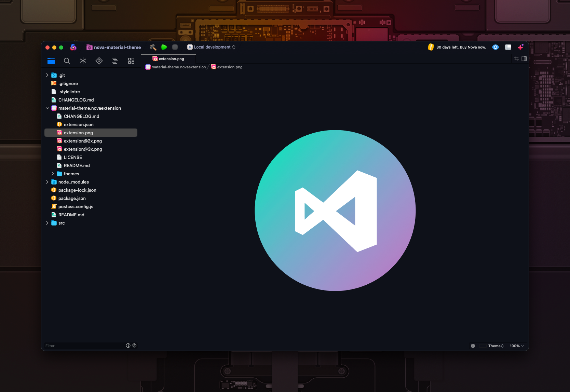Click '30 days left. Buy Nova now.'
Viewport: 570px width, 392px height.
461,47
